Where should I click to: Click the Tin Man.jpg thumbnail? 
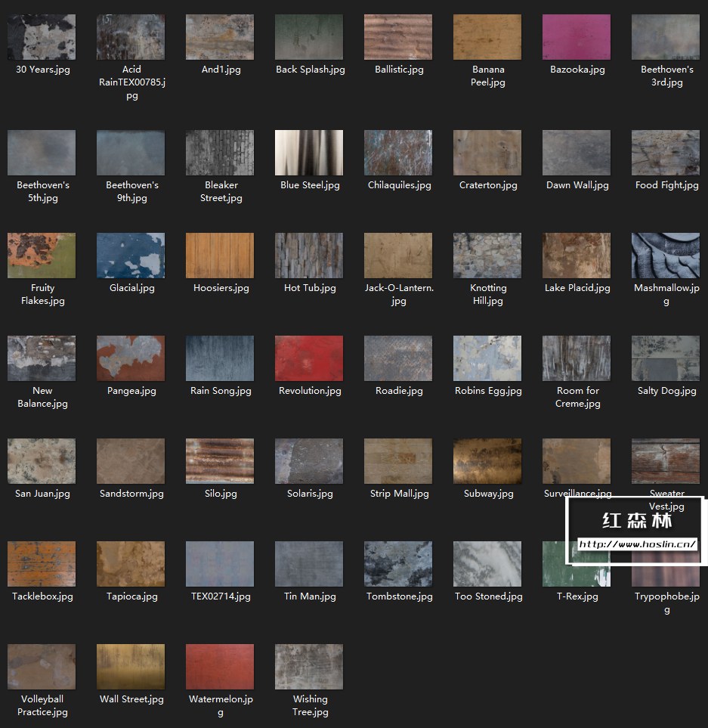[309, 564]
